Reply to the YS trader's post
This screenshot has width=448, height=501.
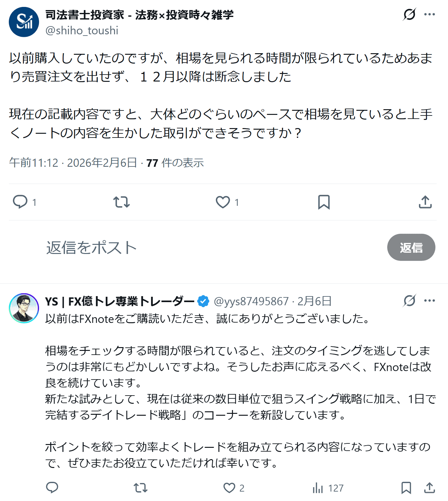point(52,487)
